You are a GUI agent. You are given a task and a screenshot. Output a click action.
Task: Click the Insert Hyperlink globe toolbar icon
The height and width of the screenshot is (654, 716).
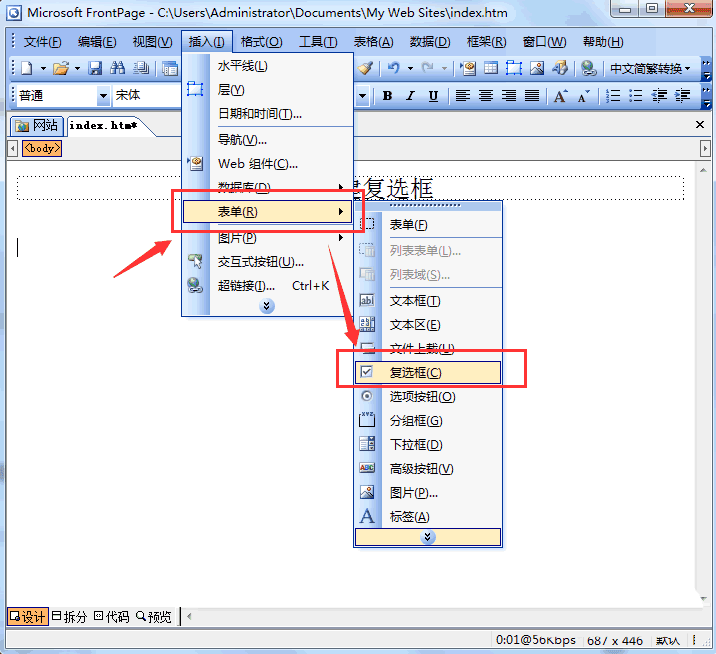tap(589, 69)
